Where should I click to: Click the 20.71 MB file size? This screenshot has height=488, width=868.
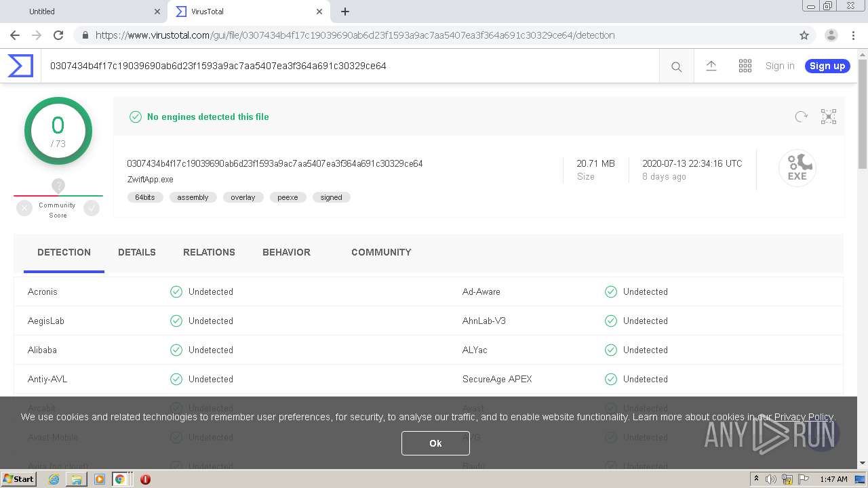pyautogui.click(x=595, y=163)
